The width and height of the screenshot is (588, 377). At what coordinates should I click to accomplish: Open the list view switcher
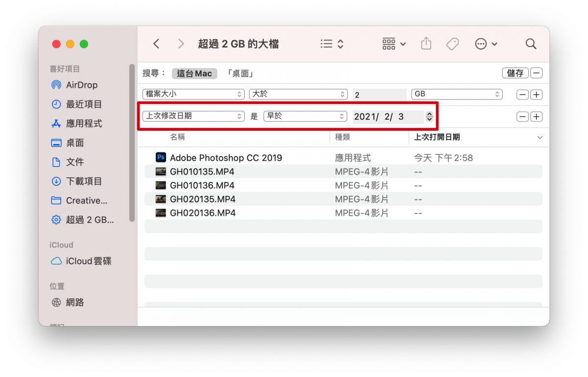[x=332, y=44]
